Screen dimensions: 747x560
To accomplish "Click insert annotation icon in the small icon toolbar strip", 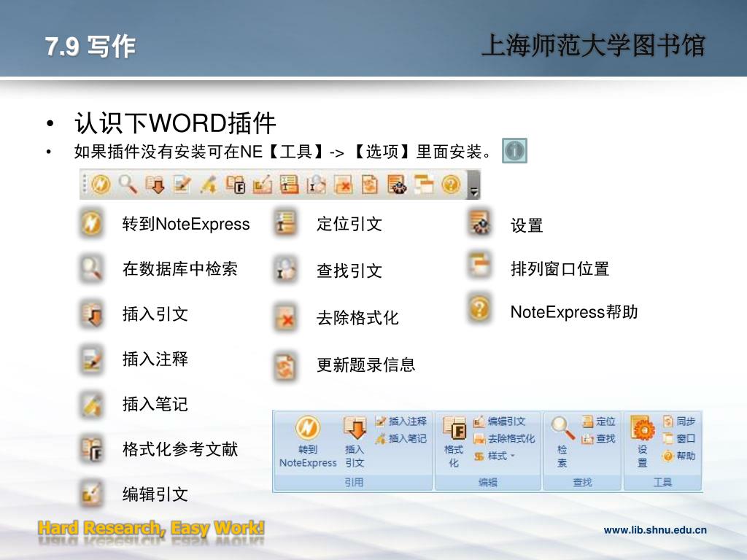I will coord(182,184).
